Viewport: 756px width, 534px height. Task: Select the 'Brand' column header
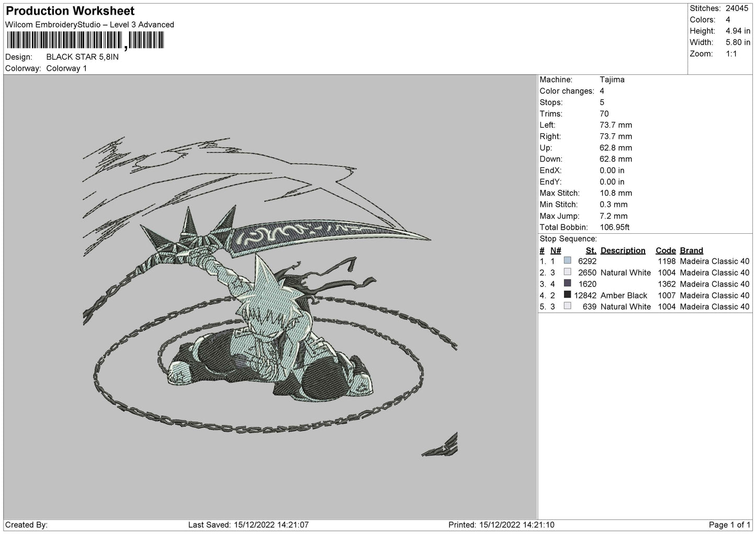tap(692, 251)
